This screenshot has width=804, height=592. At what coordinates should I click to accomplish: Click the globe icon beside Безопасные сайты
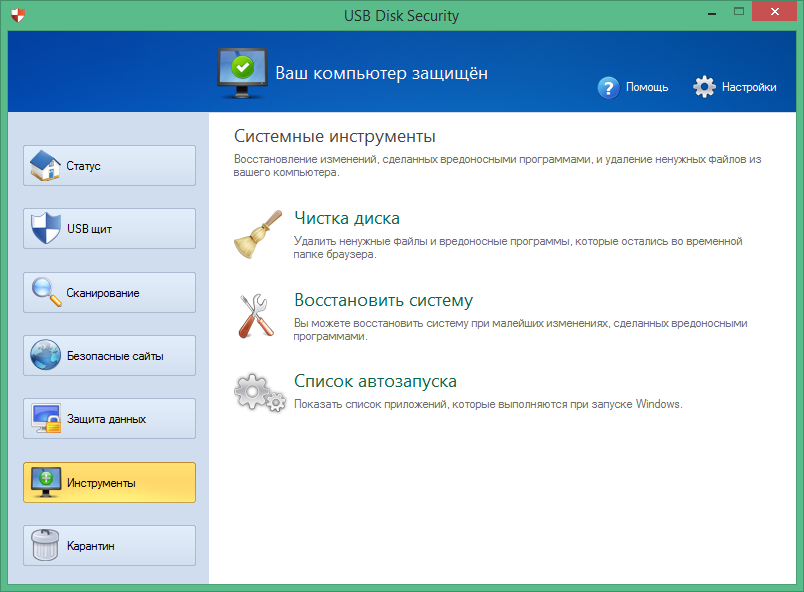[45, 355]
